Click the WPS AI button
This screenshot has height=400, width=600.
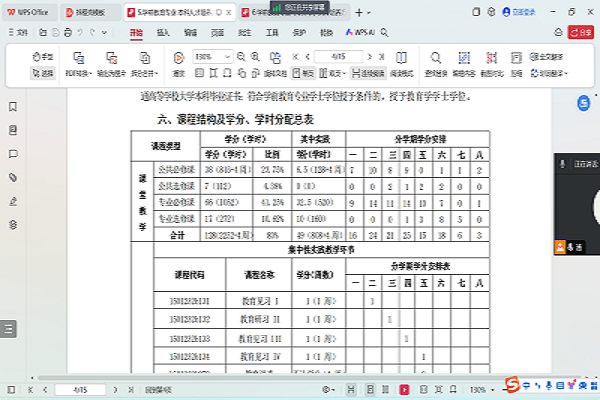click(x=356, y=33)
